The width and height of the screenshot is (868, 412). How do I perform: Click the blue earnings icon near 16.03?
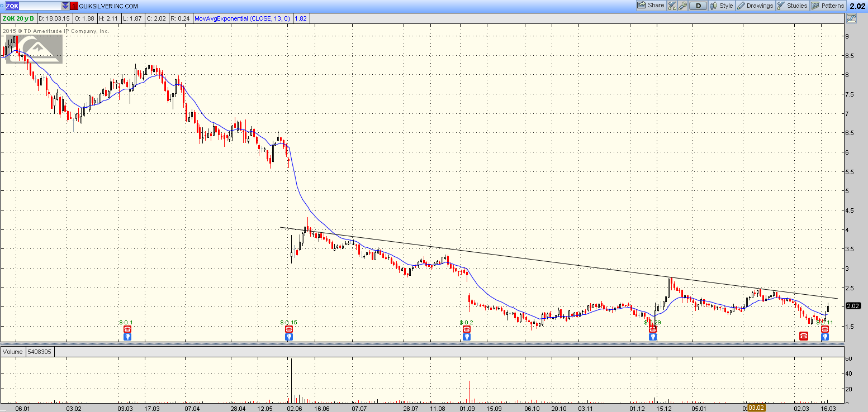[825, 337]
